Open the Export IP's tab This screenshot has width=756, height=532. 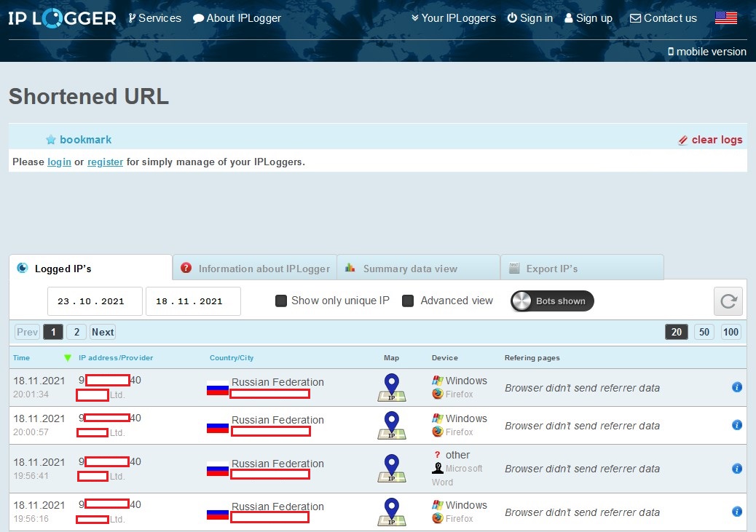[x=582, y=268]
